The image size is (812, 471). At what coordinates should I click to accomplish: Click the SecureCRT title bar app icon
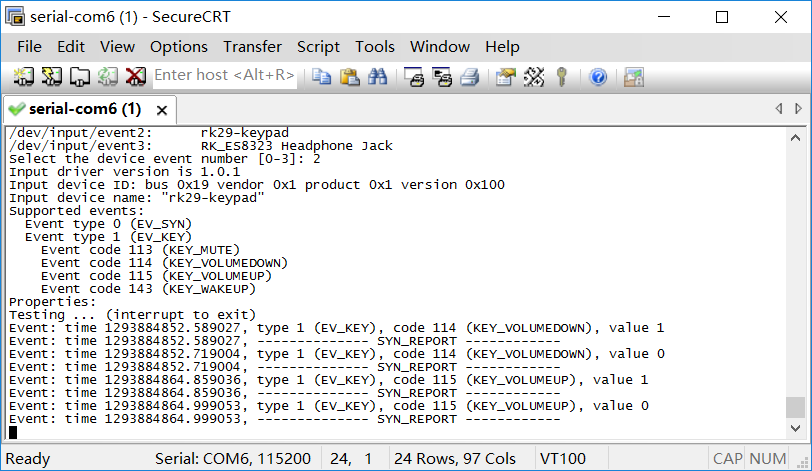click(x=15, y=17)
